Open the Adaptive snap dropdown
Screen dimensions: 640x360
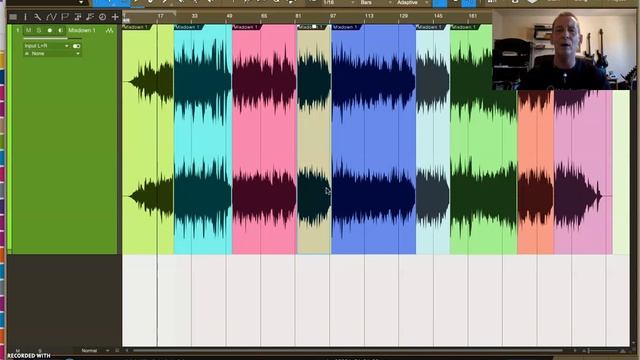[413, 2]
